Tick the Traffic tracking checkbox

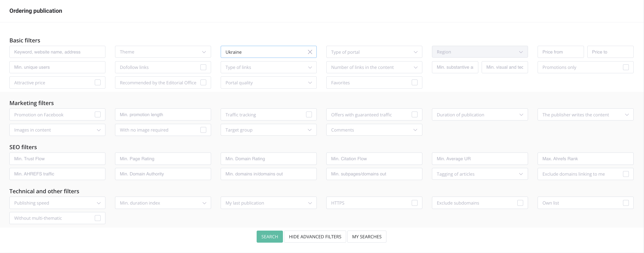(x=309, y=114)
